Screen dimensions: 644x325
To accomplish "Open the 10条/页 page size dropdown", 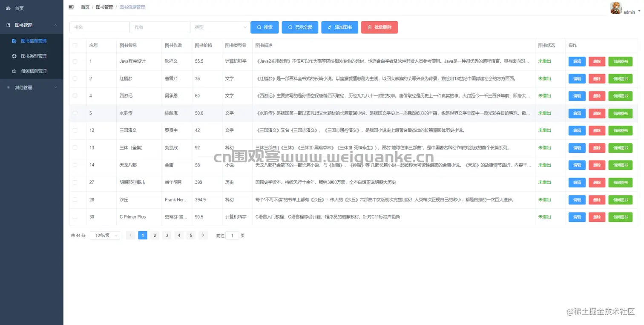I will click(x=105, y=235).
